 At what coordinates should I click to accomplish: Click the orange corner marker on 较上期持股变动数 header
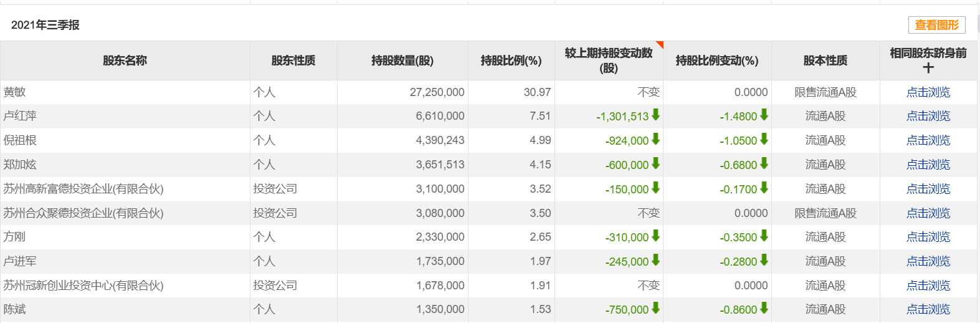click(660, 44)
